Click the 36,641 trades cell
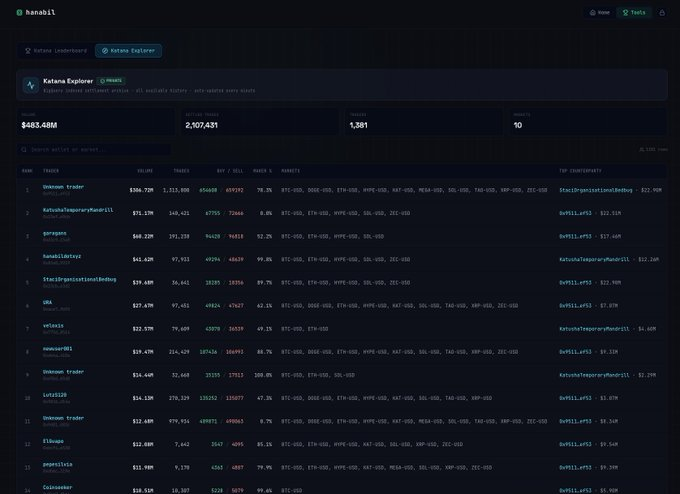 point(180,282)
